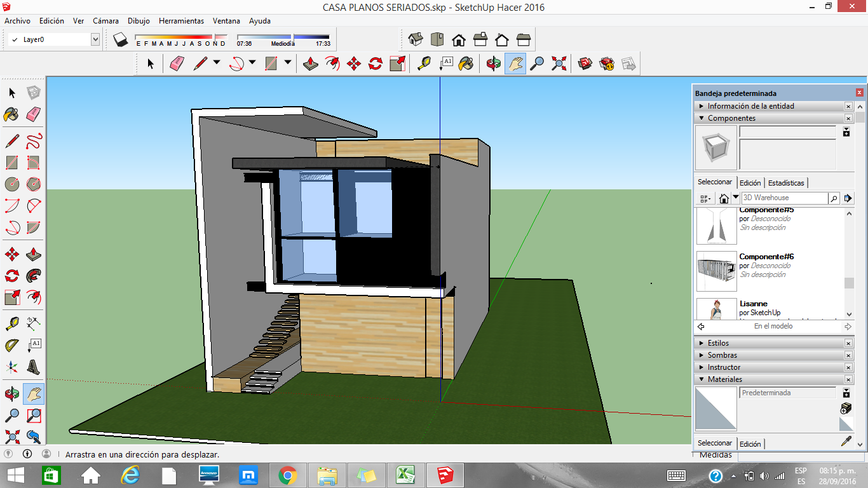Toggle Show/Hide Shadows button
This screenshot has width=868, height=488.
[x=121, y=40]
